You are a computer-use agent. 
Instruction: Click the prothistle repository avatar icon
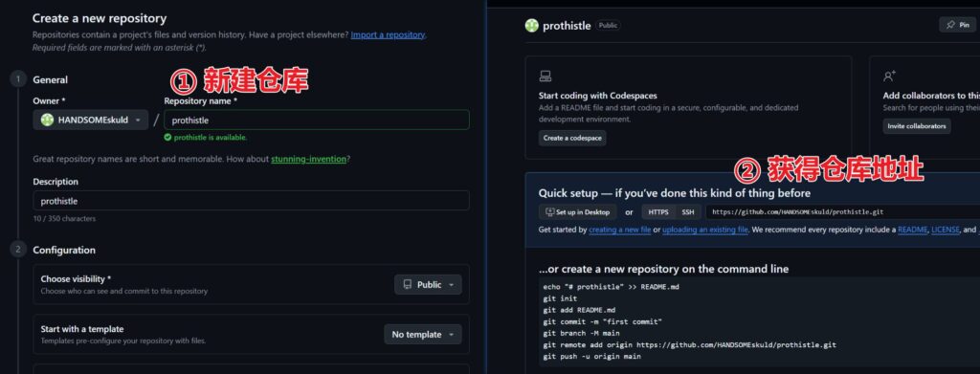coord(532,26)
